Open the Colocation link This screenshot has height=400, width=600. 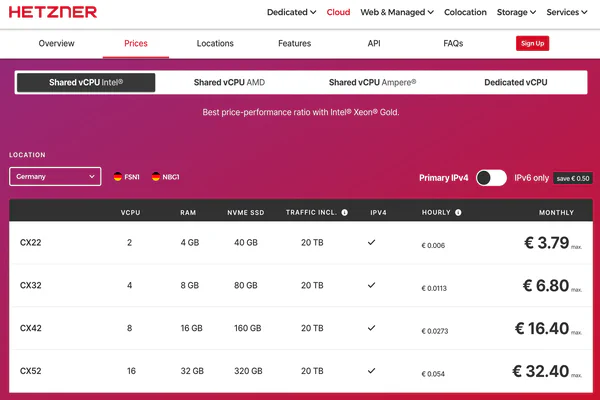[x=465, y=12]
